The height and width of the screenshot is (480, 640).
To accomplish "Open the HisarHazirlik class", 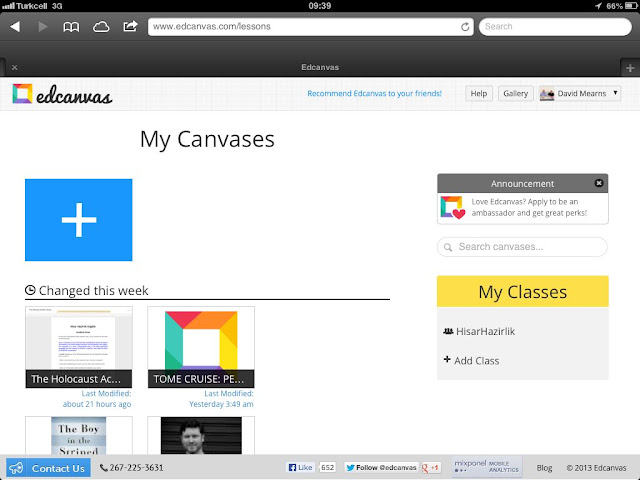I will (x=485, y=331).
